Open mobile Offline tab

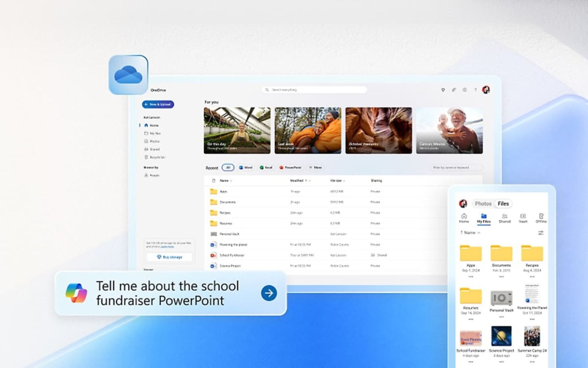(541, 218)
